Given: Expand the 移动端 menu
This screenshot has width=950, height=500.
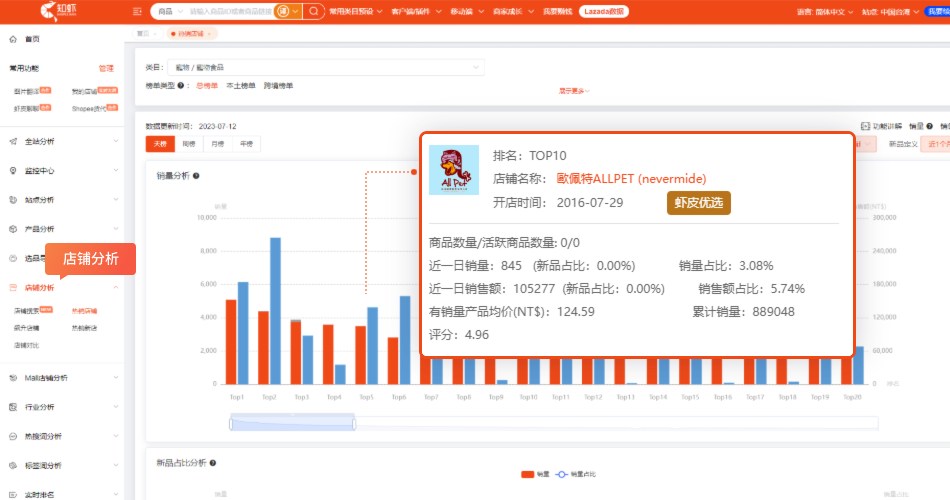Looking at the screenshot, I should 467,12.
